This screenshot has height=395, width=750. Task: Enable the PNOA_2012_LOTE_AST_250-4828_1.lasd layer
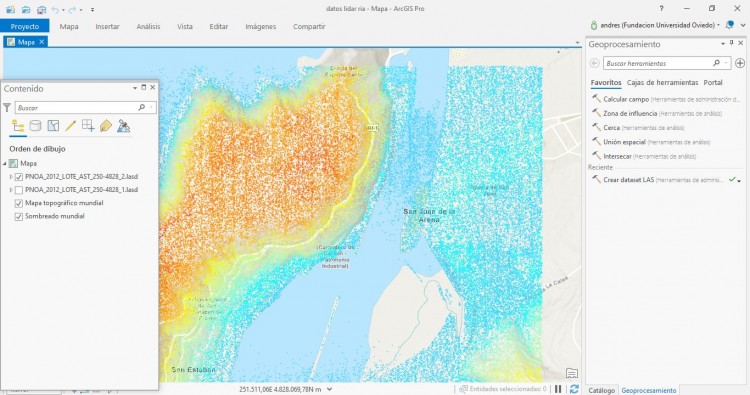point(19,190)
